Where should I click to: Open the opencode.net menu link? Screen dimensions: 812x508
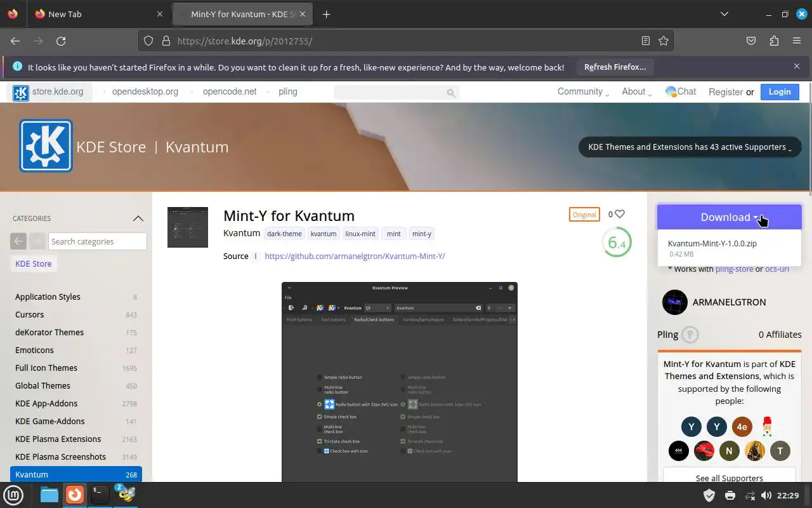[230, 91]
